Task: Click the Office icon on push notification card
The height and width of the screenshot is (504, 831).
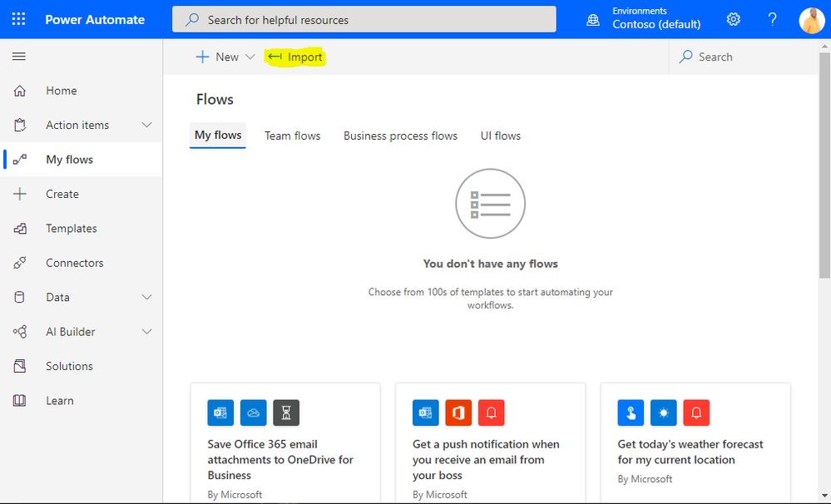Action: click(458, 413)
